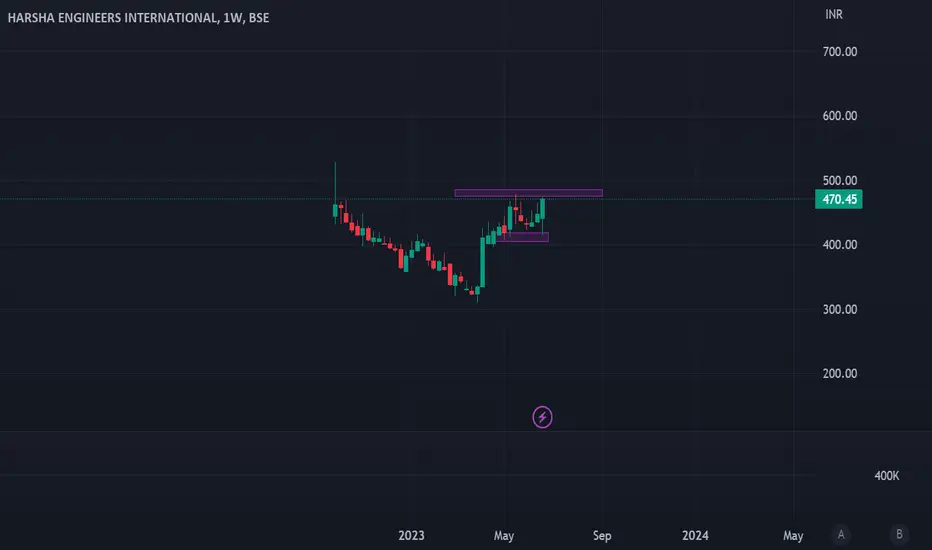Click the tall green breakout candle
Image resolution: width=932 pixels, height=550 pixels.
[482, 263]
